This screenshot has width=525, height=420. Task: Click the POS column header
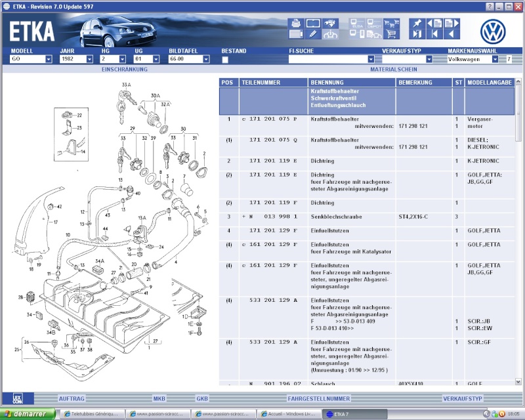[229, 83]
